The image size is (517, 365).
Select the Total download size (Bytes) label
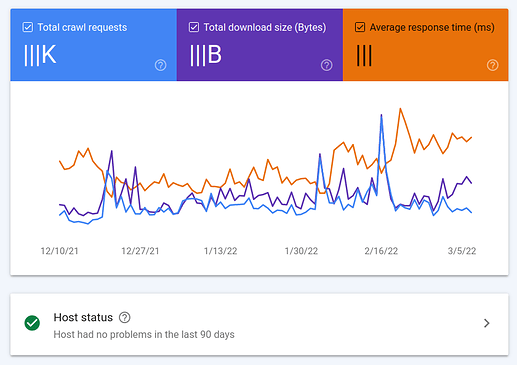(265, 27)
